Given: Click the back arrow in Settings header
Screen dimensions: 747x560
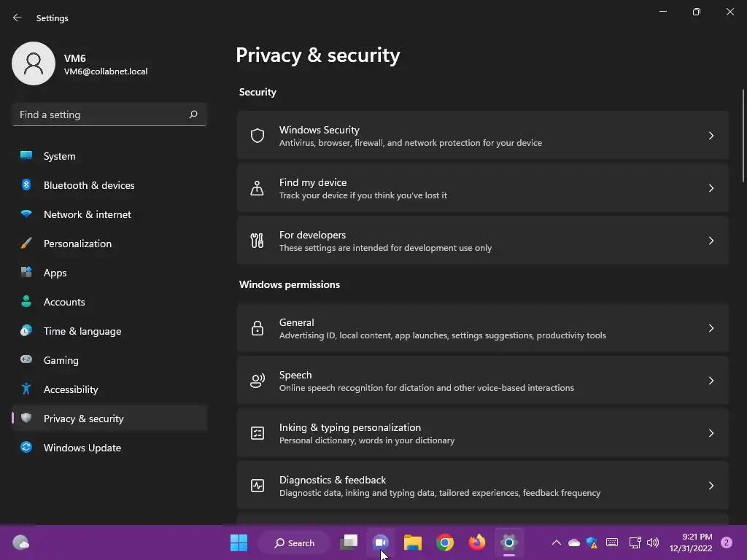Looking at the screenshot, I should 18,17.
